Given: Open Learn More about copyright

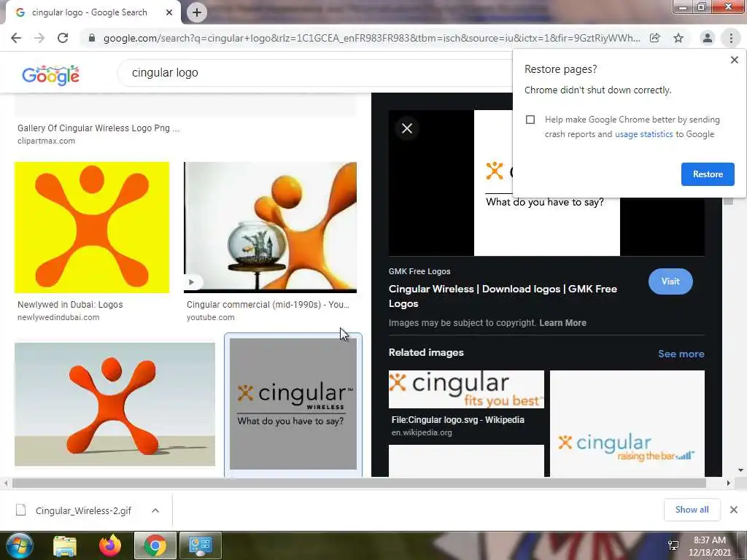Looking at the screenshot, I should [x=562, y=323].
